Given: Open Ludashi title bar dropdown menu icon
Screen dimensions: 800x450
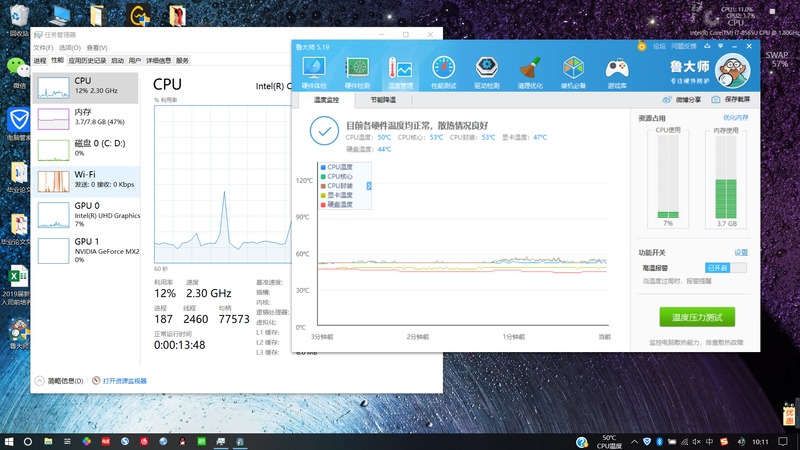Looking at the screenshot, I should 720,46.
